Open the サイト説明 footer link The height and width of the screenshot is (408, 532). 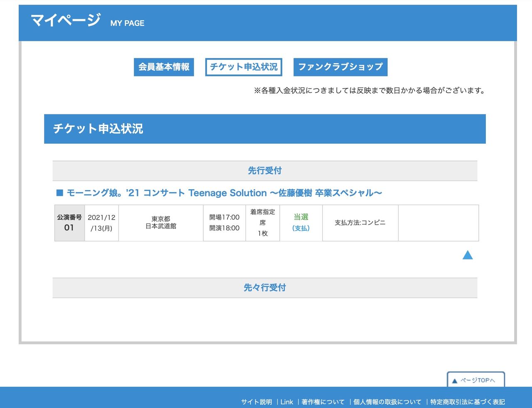pos(256,402)
